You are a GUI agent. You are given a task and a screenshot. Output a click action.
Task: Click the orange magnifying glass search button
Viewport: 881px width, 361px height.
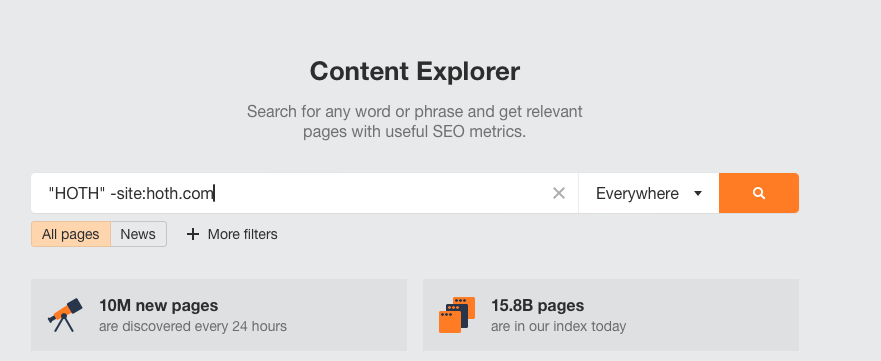759,193
